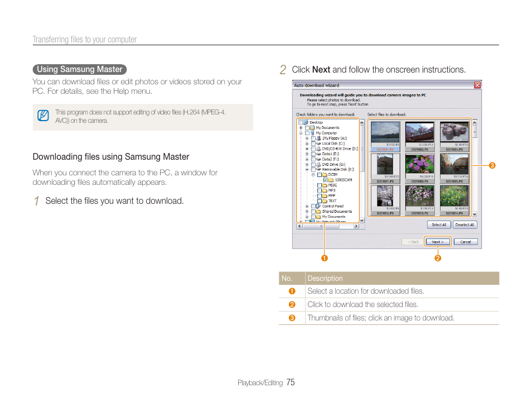
Task: Click the Removable Disk (K:) drive icon
Action: [x=318, y=169]
